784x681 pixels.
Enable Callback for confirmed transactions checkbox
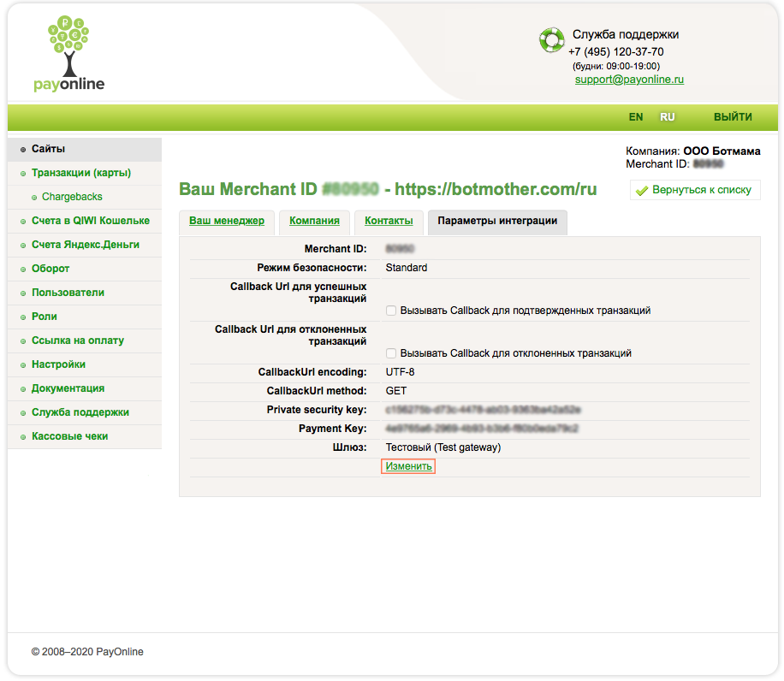391,311
